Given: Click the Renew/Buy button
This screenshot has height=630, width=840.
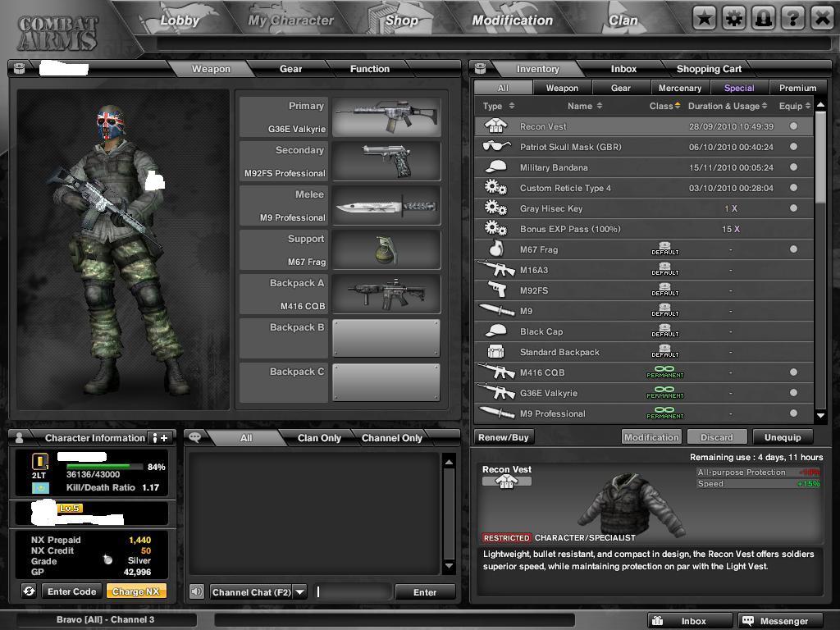Looking at the screenshot, I should [504, 438].
